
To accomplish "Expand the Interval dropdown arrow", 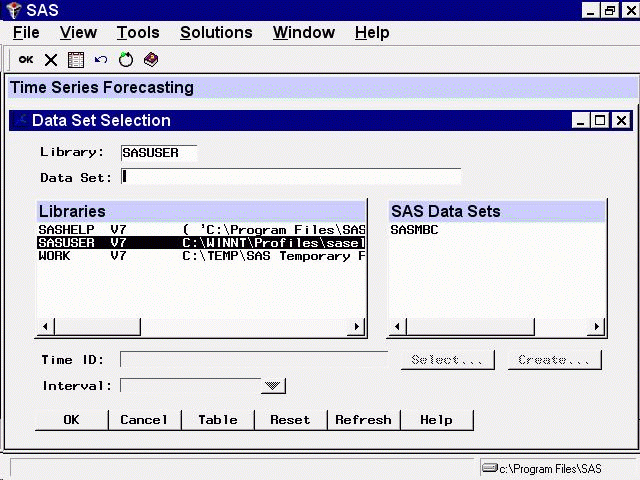I will pos(273,385).
